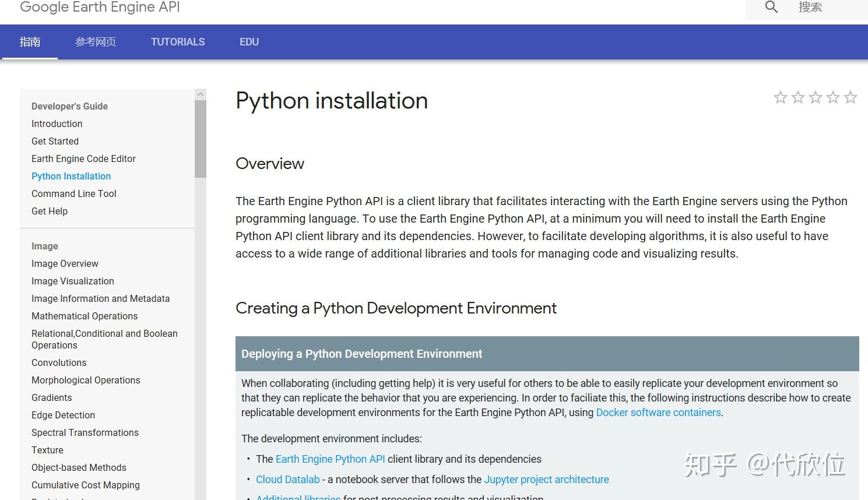The height and width of the screenshot is (500, 868).
Task: Open the Gradients page
Action: (52, 397)
